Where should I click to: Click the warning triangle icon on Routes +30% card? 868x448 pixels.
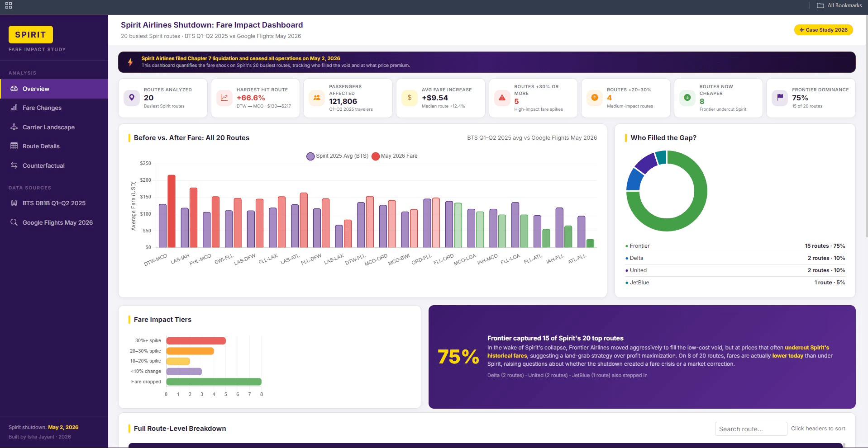point(502,98)
